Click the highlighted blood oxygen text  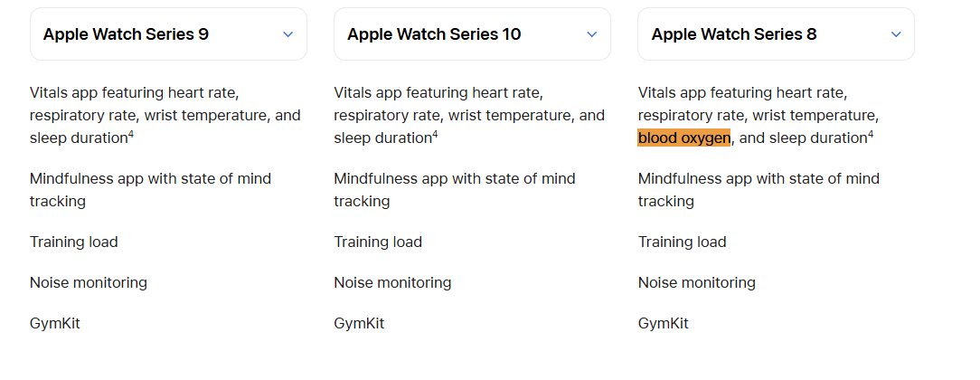coord(683,138)
